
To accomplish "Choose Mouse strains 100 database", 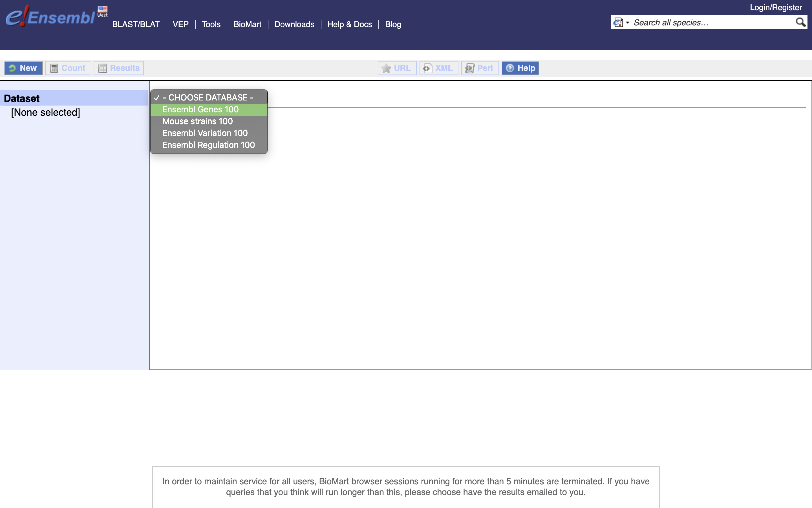I will coord(209,121).
